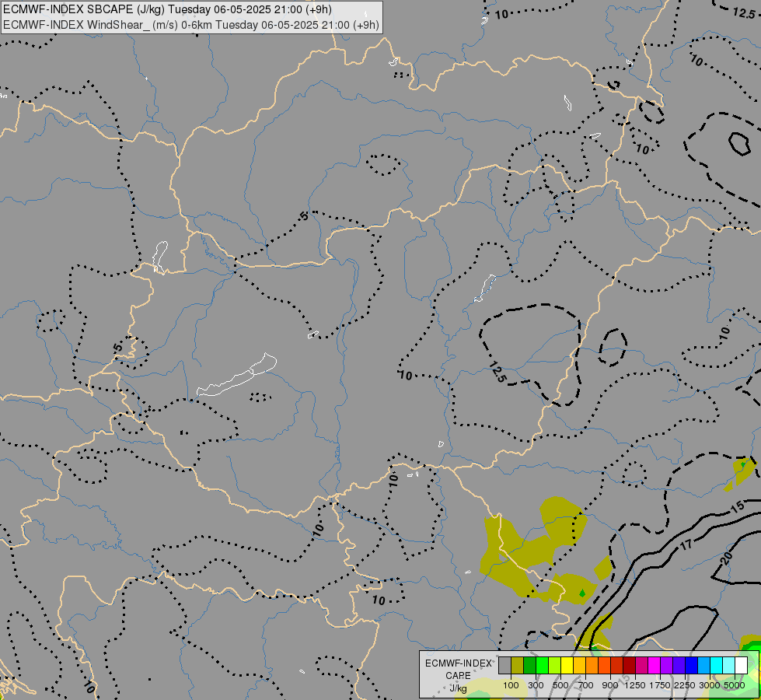The width and height of the screenshot is (761, 700).
Task: Click the J/kg unit label in legend
Action: coord(458,688)
